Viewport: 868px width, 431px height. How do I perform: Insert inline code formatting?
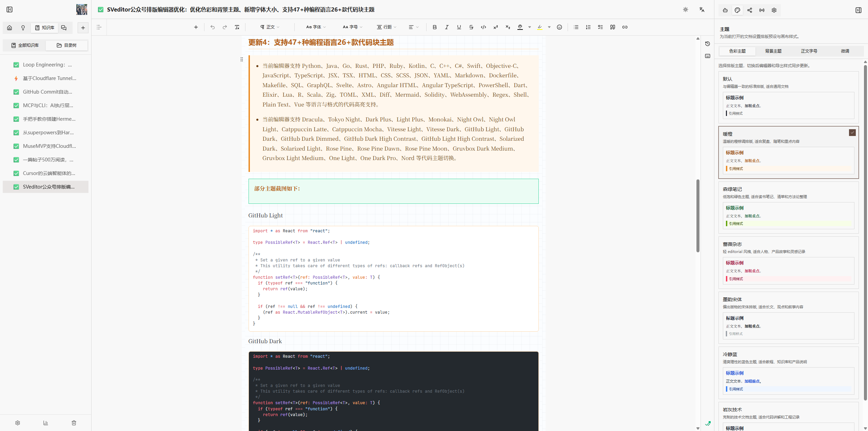(484, 27)
